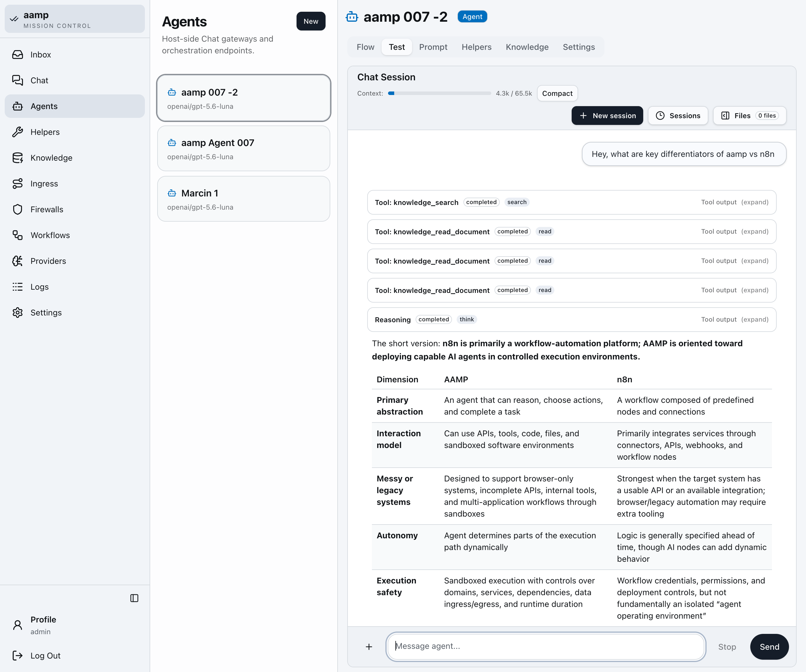This screenshot has width=806, height=672.
Task: Expand the knowledge_search tool output
Action: point(755,202)
